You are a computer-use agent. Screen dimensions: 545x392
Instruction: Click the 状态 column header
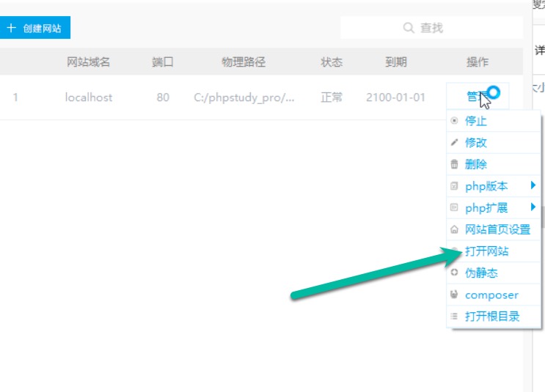(x=332, y=62)
